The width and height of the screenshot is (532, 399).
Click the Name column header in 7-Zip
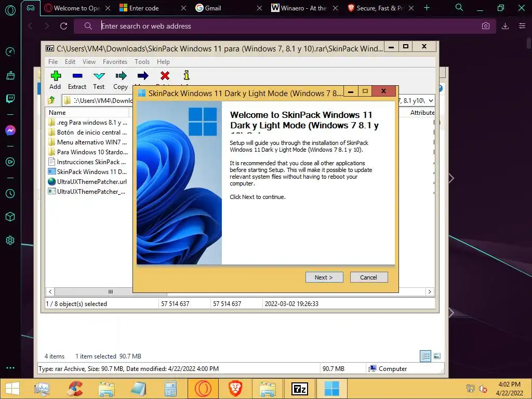[87, 113]
